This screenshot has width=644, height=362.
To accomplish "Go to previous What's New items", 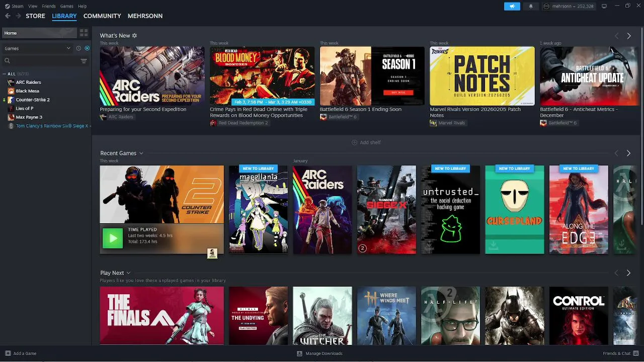I will point(616,36).
